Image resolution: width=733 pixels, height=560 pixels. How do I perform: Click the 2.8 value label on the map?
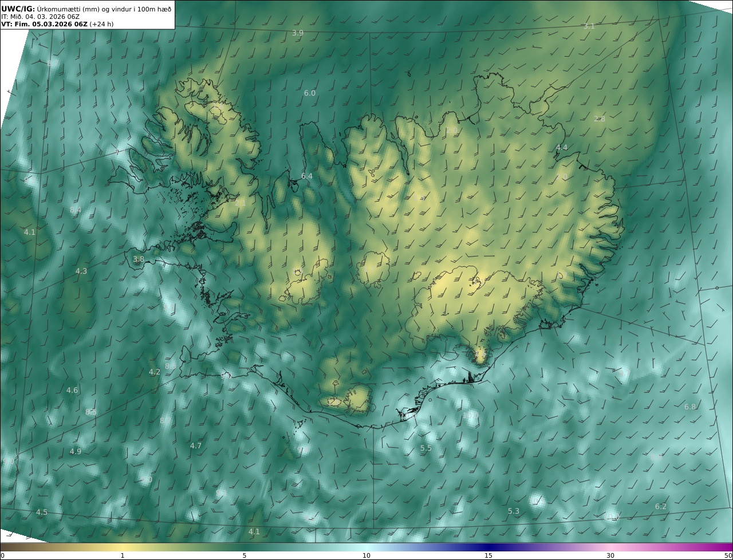point(600,119)
